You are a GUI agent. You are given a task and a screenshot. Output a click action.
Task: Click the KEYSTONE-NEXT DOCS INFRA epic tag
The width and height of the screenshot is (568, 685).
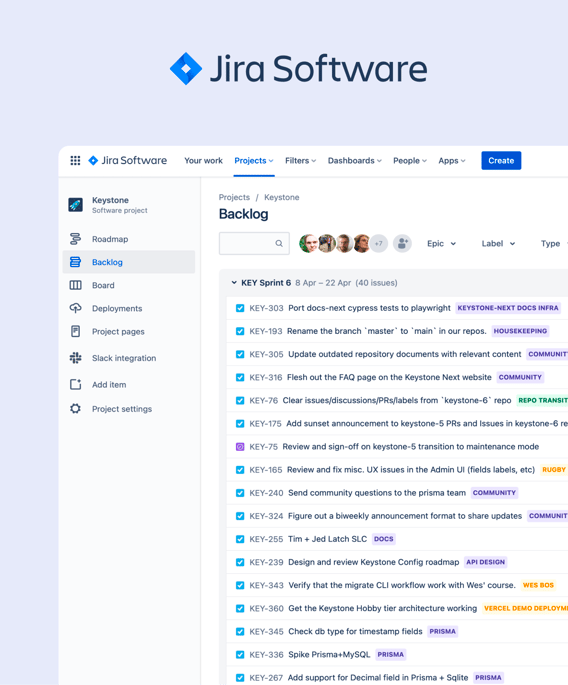pos(508,308)
